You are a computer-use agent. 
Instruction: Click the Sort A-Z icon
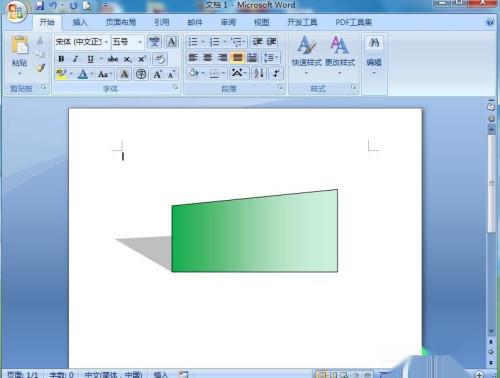[259, 73]
